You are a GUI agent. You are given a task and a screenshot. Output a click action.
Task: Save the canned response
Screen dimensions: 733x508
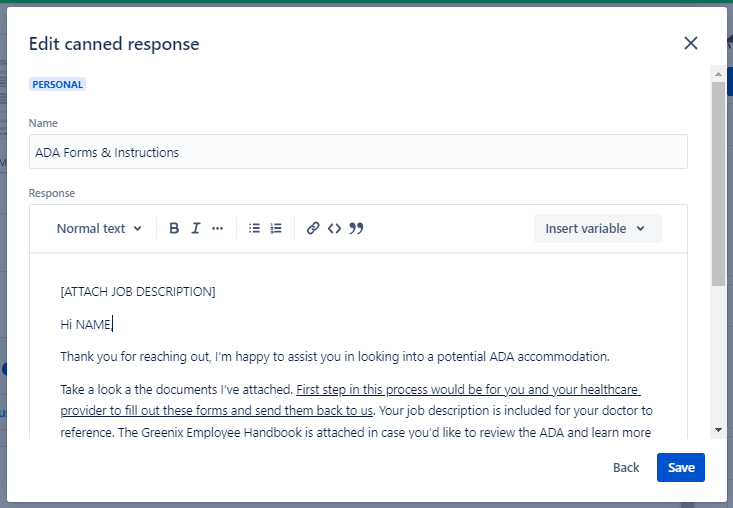pyautogui.click(x=681, y=467)
